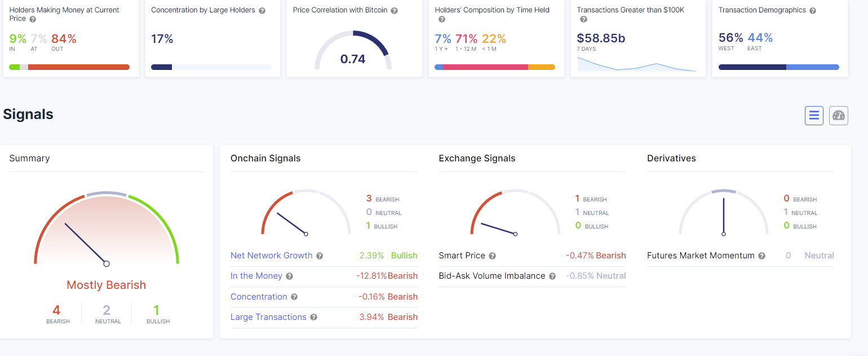
Task: Click help icon beside Bid-Ask Volume Imbalance
Action: click(552, 276)
